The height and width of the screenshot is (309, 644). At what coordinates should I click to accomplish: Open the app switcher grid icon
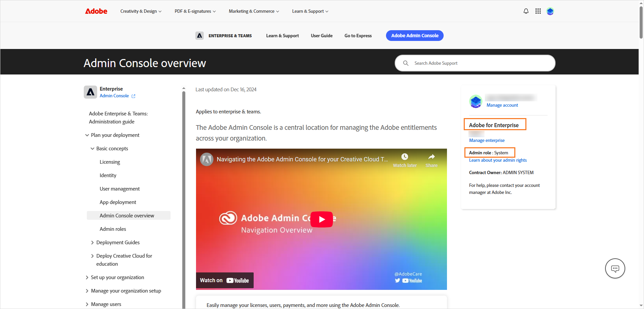click(538, 11)
